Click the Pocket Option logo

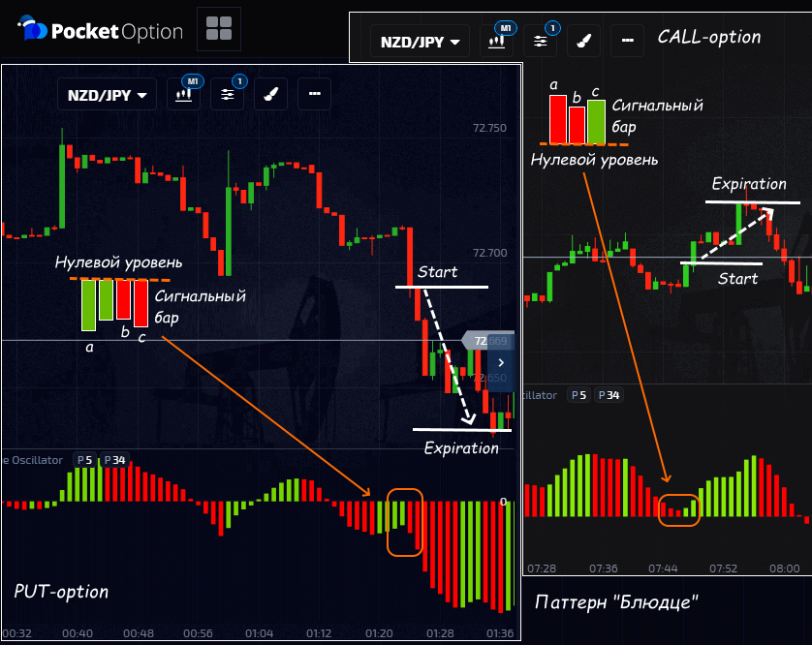point(102,31)
